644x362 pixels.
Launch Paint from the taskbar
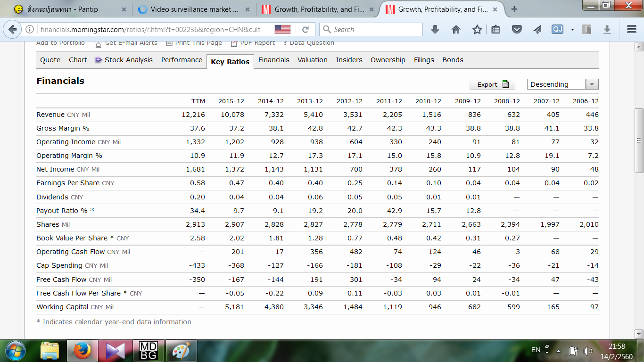coord(181,351)
